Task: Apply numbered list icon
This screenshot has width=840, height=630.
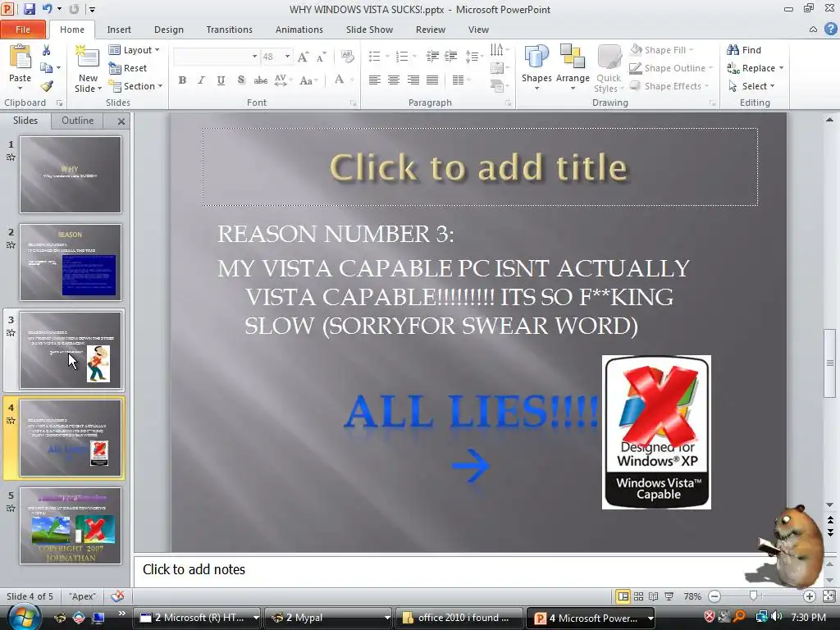Action: click(402, 57)
